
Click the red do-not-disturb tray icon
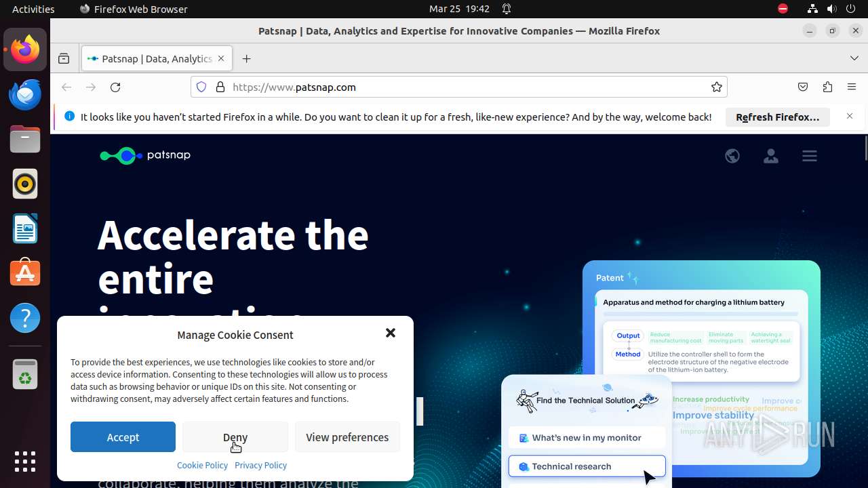point(783,9)
